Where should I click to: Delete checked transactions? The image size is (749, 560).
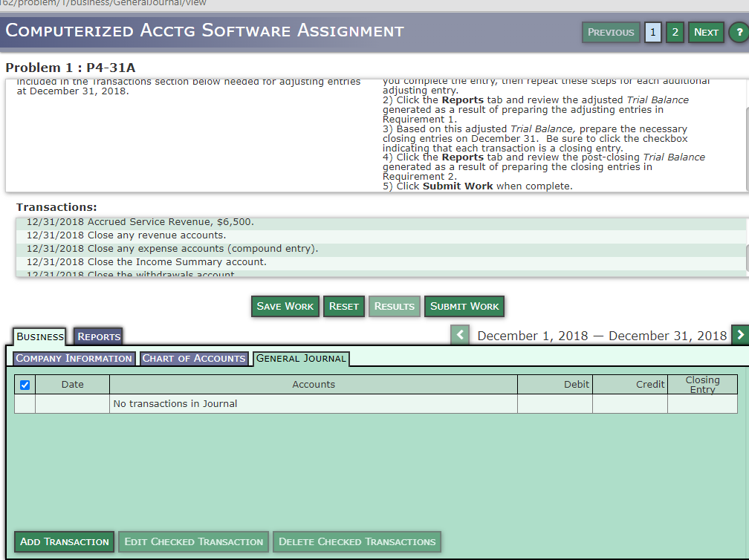click(357, 541)
